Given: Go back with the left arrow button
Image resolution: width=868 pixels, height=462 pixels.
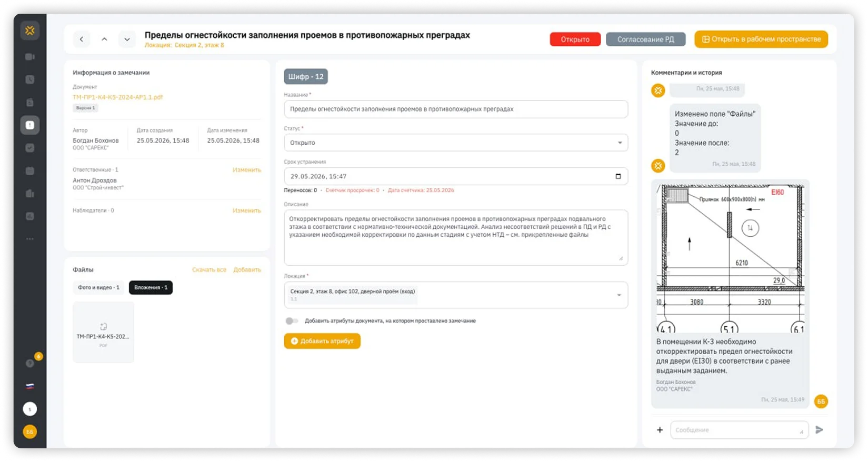Looking at the screenshot, I should 82,39.
